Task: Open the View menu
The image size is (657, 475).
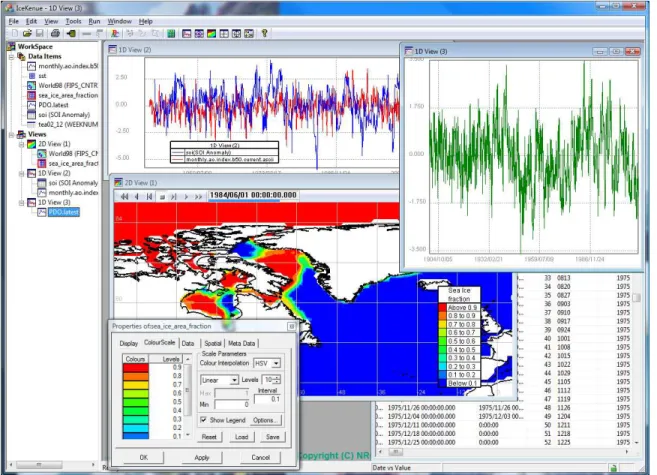Action: tap(51, 21)
